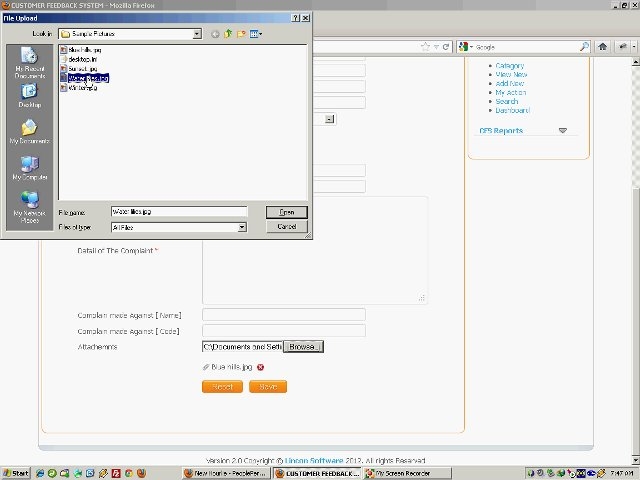Screen dimensions: 640x480
Task: Select Winter.jpg in the file list
Action: (79, 87)
